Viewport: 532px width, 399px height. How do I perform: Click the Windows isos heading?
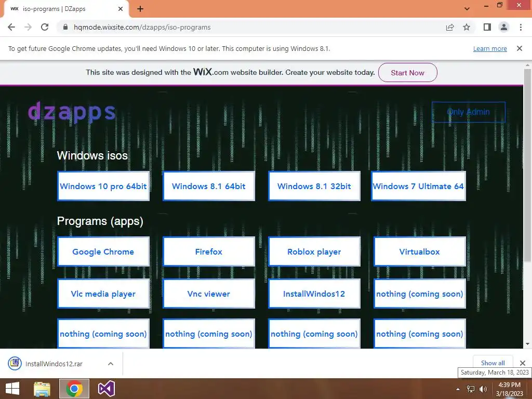pyautogui.click(x=92, y=155)
